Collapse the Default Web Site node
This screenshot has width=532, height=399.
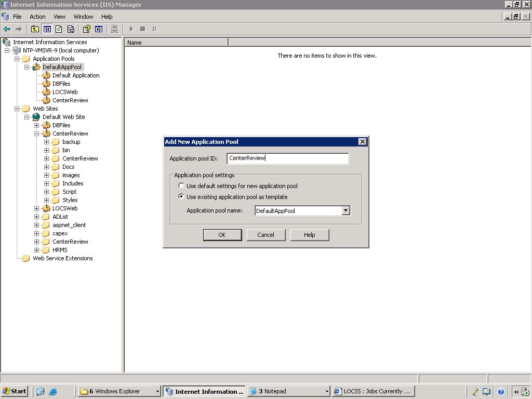click(26, 117)
